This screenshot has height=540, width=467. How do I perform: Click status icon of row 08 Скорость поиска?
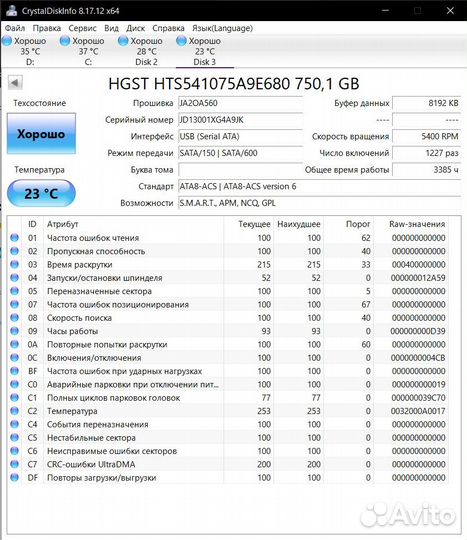pos(14,318)
